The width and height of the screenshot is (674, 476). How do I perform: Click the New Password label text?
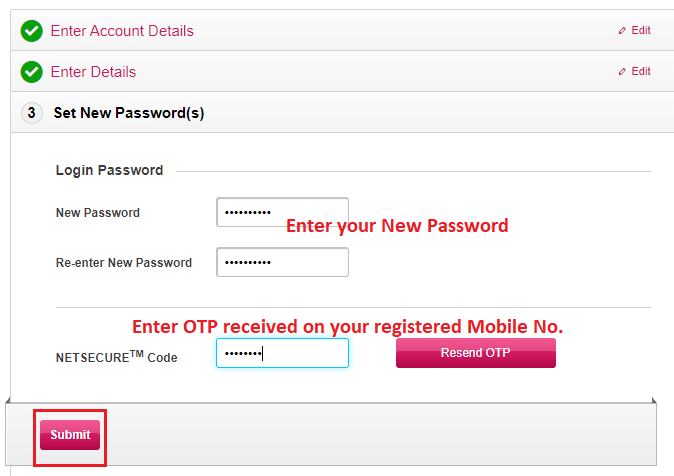(x=98, y=213)
